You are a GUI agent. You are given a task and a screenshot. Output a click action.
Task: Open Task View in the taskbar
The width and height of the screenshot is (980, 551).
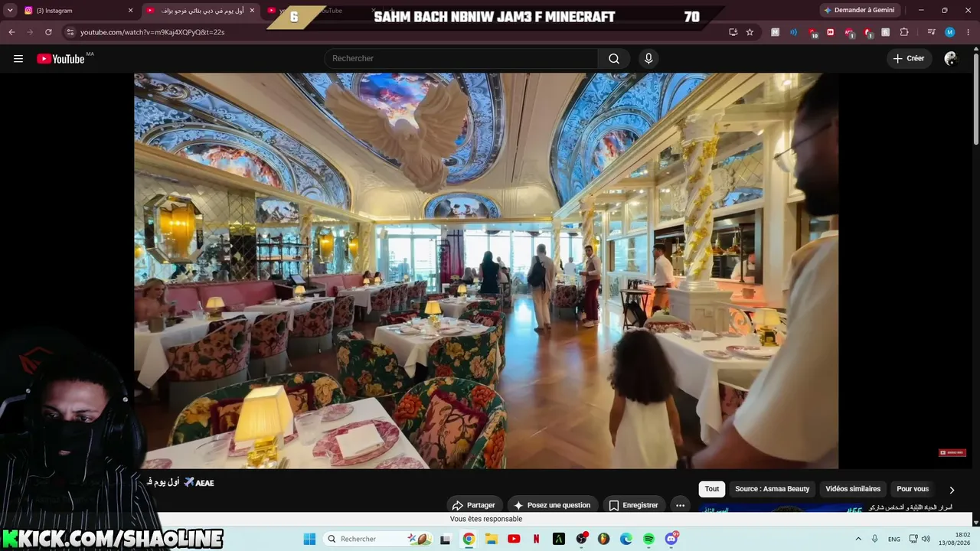pyautogui.click(x=446, y=539)
